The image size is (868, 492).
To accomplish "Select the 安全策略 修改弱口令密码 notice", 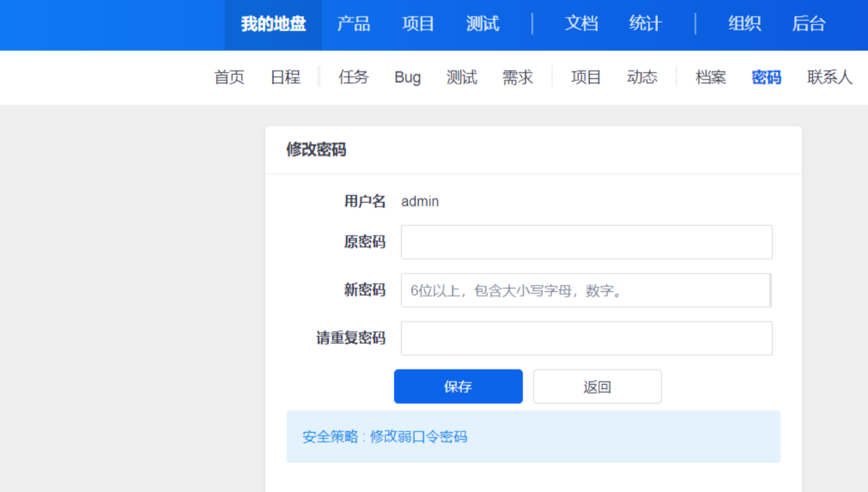I will click(x=533, y=436).
